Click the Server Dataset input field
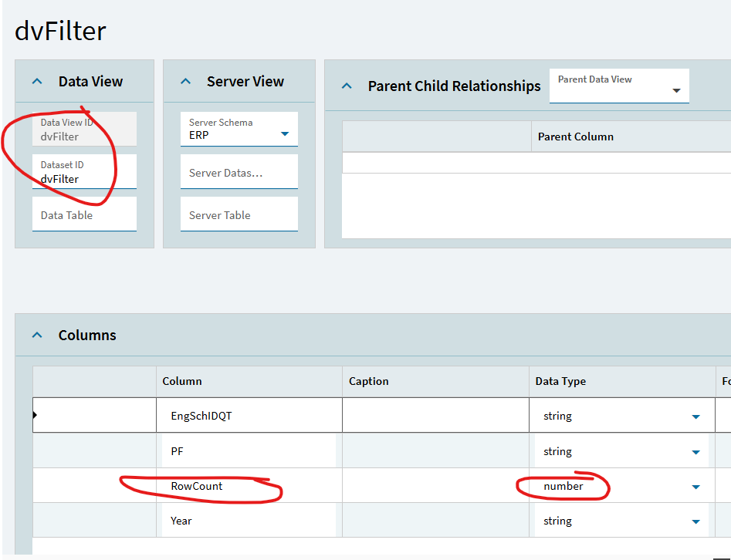 pos(239,171)
